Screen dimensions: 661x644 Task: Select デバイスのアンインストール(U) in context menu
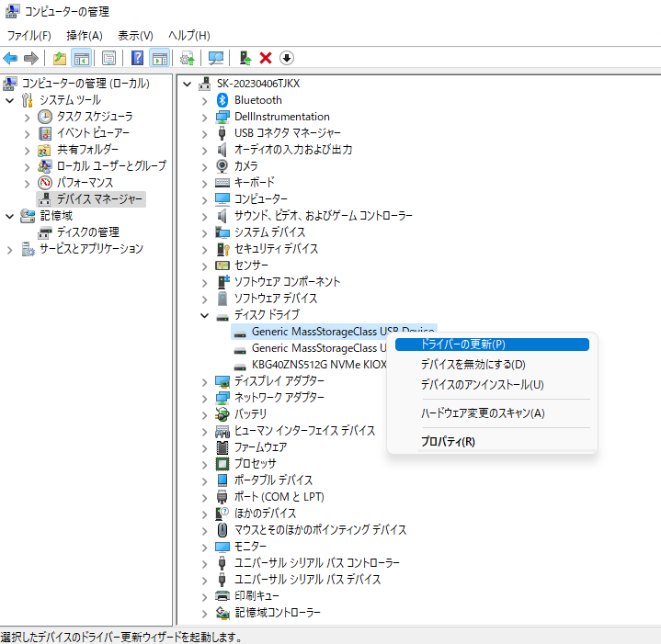click(x=482, y=384)
